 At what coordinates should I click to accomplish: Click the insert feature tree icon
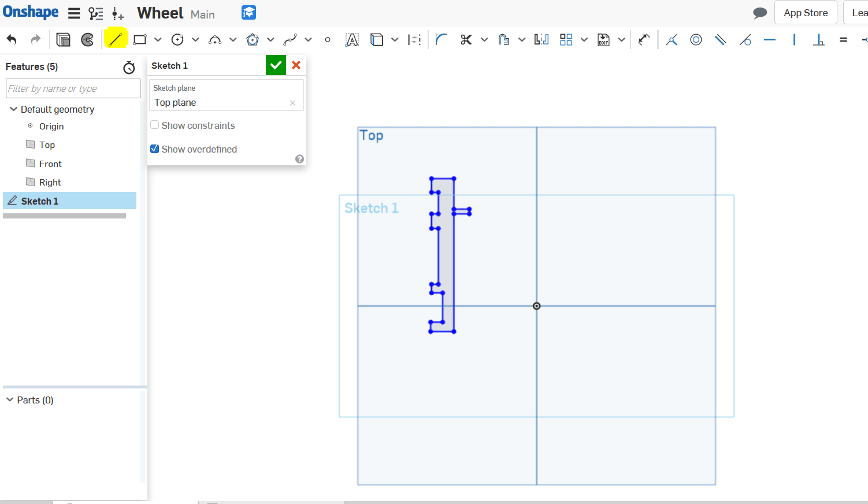coord(118,14)
